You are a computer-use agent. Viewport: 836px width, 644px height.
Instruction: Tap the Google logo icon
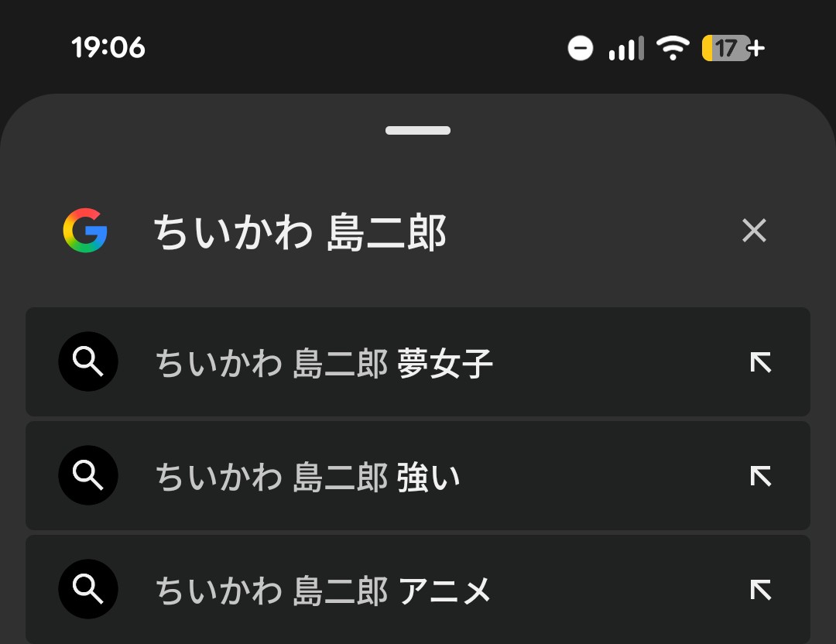click(x=85, y=231)
